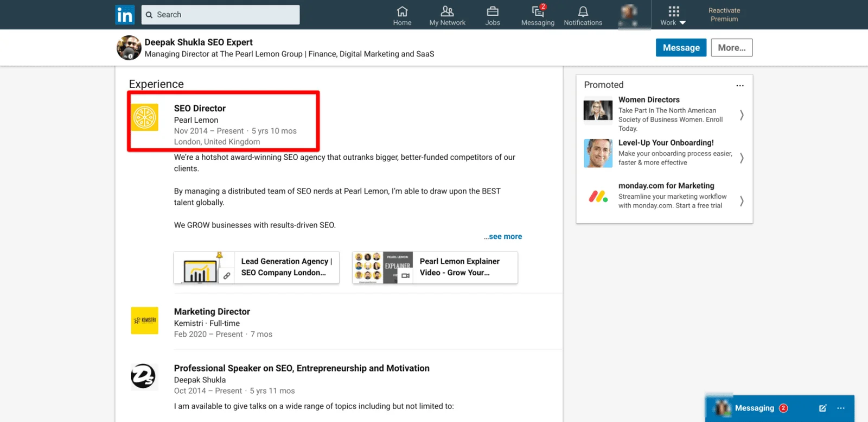Viewport: 868px width, 422px height.
Task: Expand Women Directors ad chevron
Action: click(x=742, y=115)
